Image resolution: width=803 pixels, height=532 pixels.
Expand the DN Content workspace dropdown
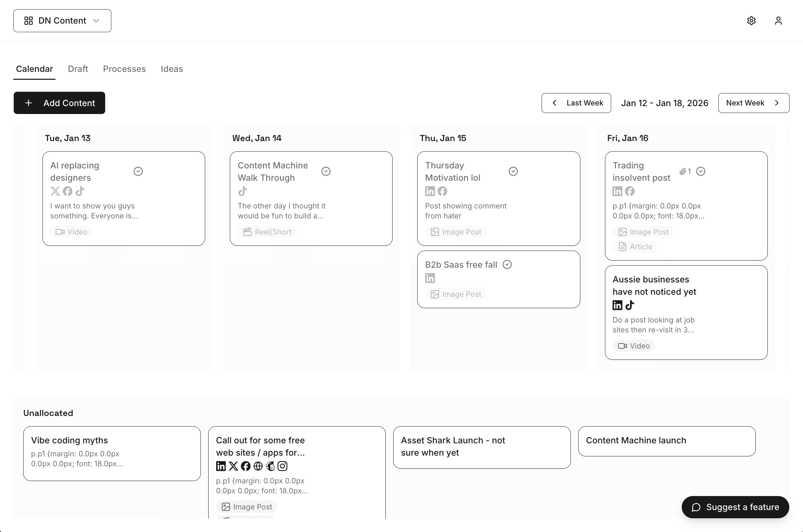tap(62, 21)
